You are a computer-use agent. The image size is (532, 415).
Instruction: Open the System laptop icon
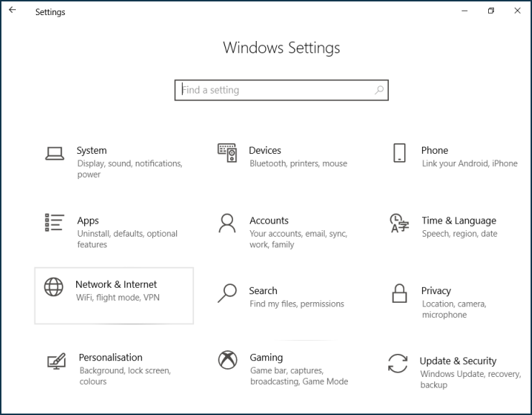tap(55, 153)
